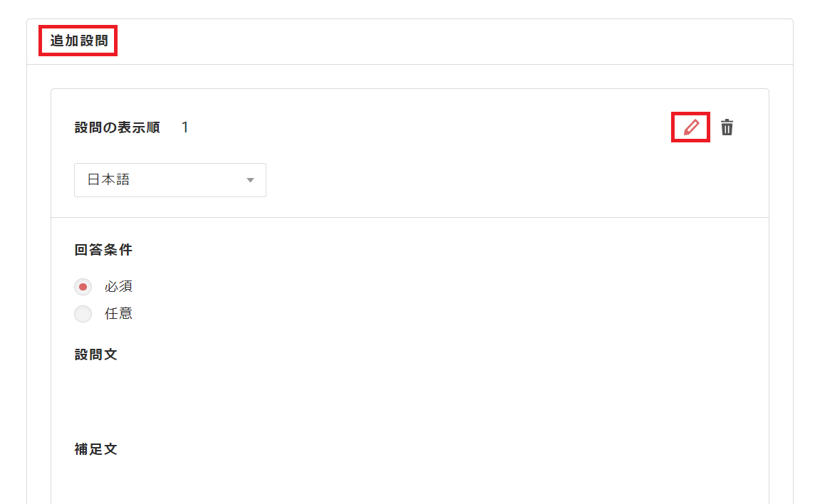Click the language dropdown arrow

tap(250, 180)
